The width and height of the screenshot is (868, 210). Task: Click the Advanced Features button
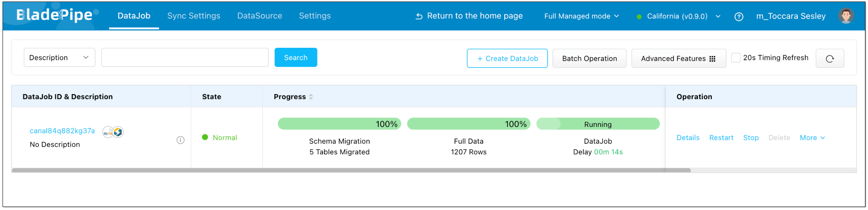tap(678, 59)
